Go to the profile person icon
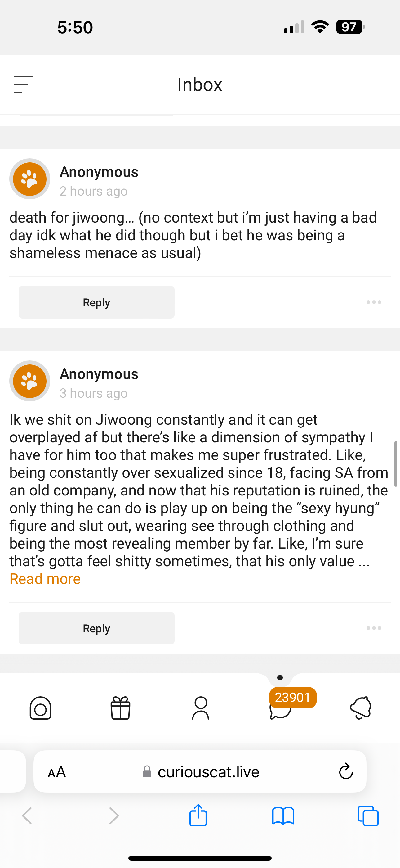400x868 pixels. click(x=200, y=708)
